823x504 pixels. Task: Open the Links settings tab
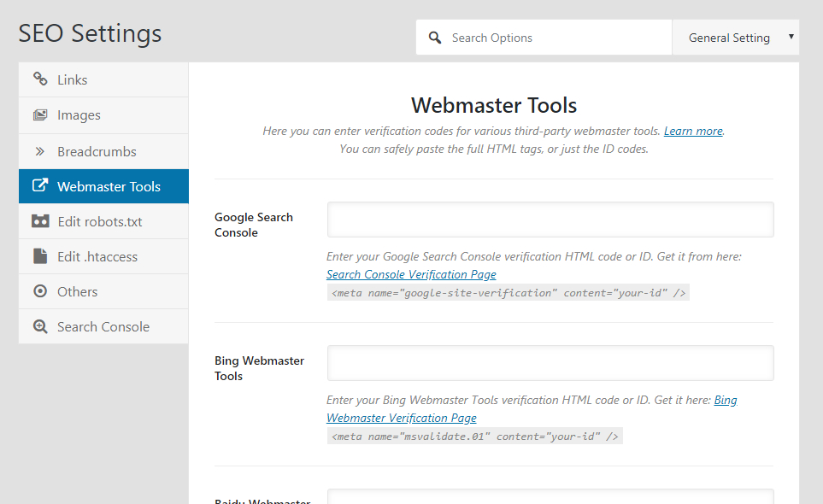[x=103, y=79]
